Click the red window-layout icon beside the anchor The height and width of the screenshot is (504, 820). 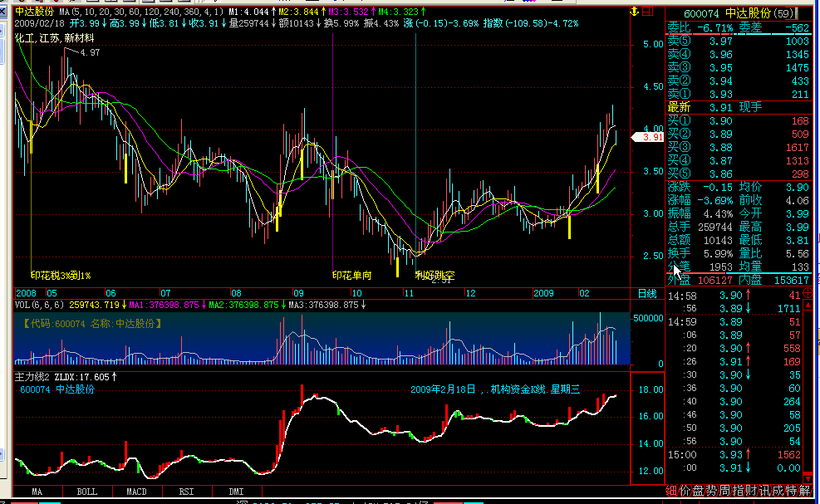(648, 11)
